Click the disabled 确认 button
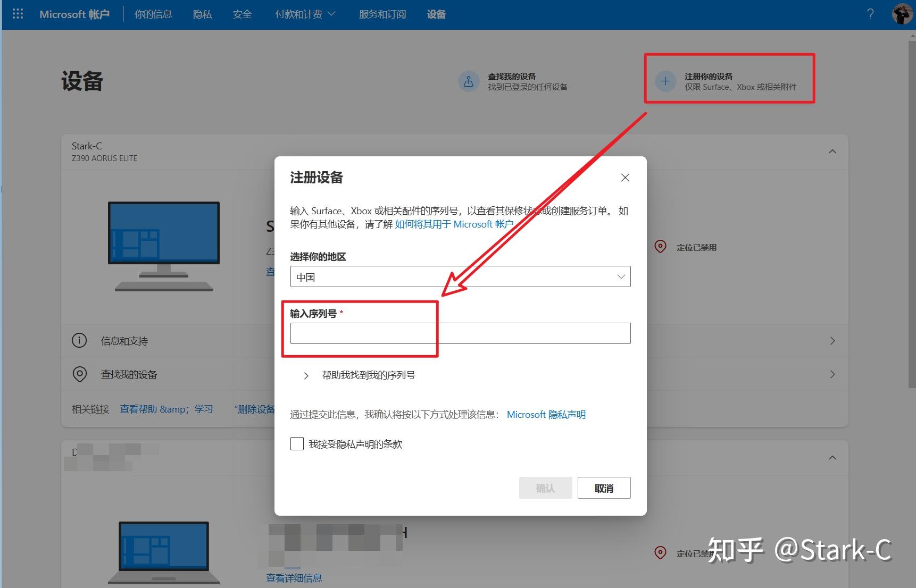 click(545, 488)
